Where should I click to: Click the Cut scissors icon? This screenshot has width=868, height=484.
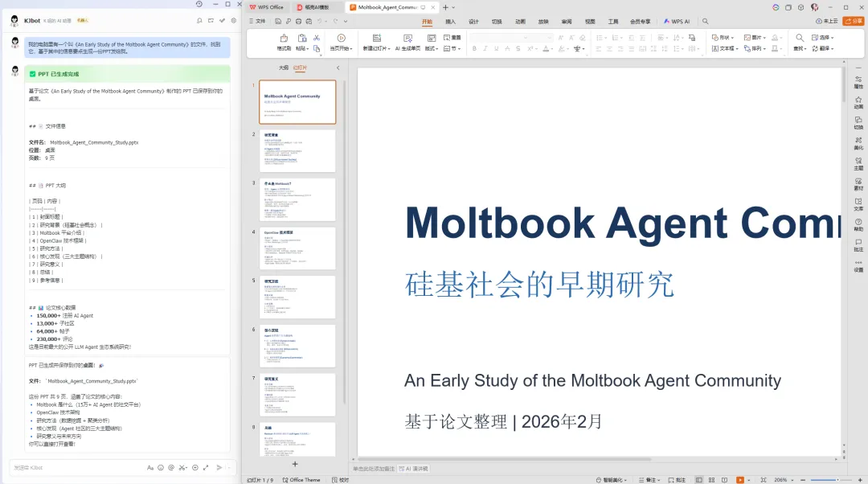coord(317,38)
